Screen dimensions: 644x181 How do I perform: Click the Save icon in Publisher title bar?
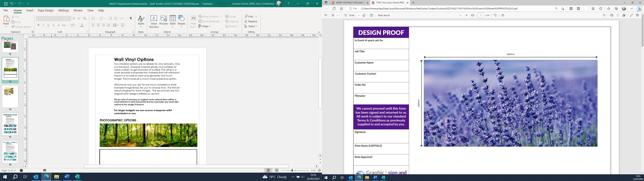pyautogui.click(x=6, y=4)
